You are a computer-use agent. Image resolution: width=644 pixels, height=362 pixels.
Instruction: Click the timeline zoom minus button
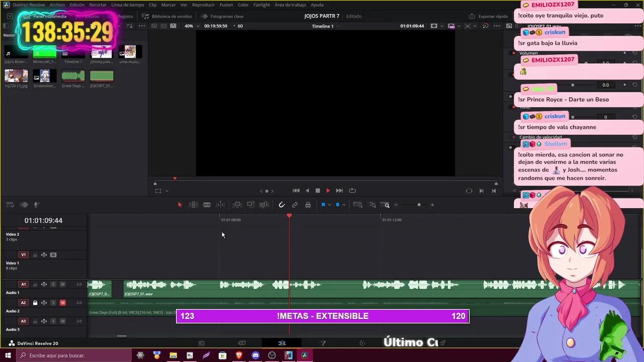tap(396, 205)
